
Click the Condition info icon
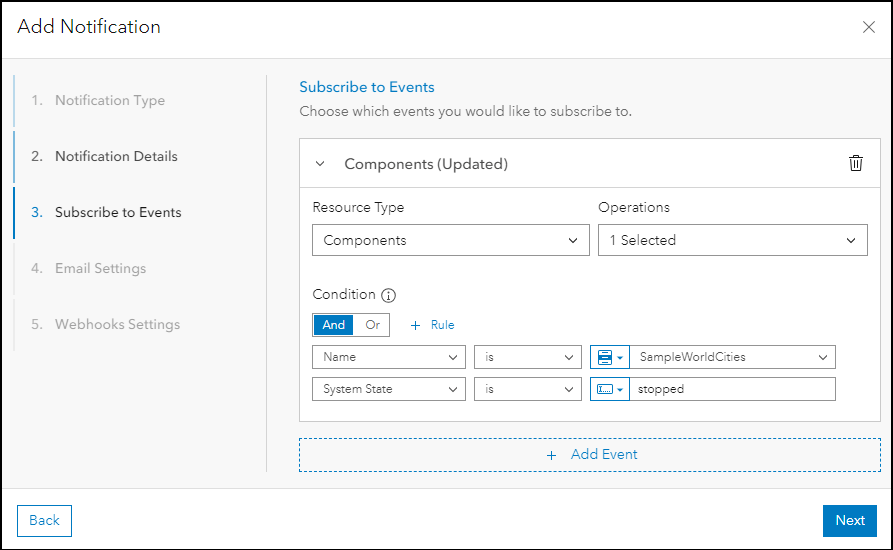click(389, 295)
